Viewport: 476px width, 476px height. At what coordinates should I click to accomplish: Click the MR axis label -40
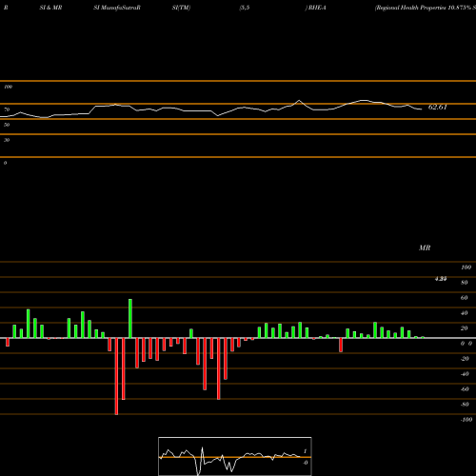tap(465, 374)
